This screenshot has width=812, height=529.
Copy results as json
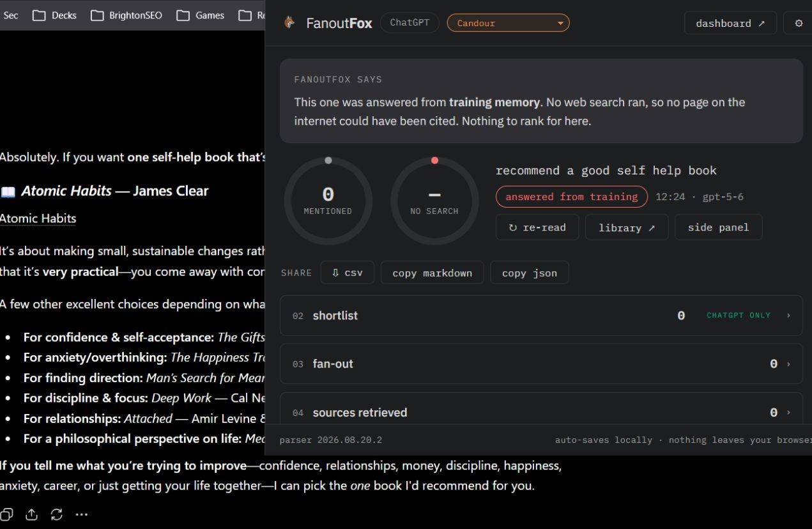click(x=529, y=273)
